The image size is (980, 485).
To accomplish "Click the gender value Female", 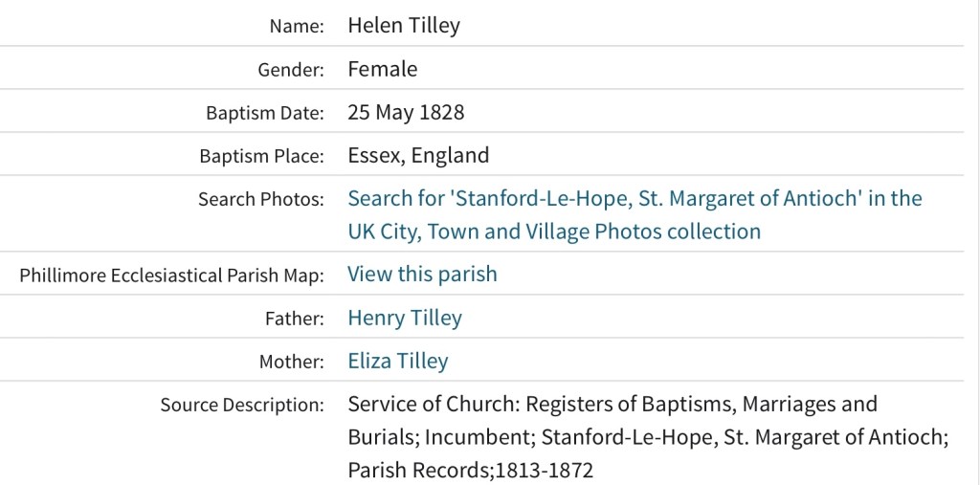I will tap(382, 69).
